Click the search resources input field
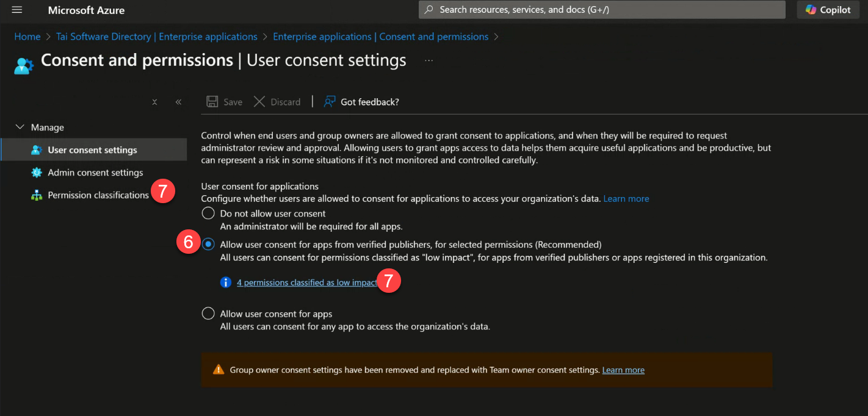This screenshot has height=416, width=868. point(601,10)
